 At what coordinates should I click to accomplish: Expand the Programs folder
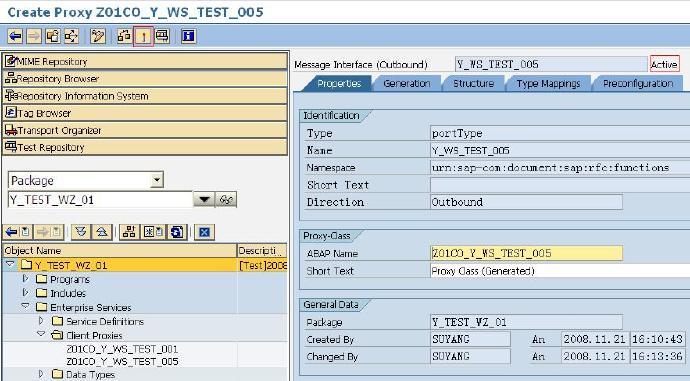click(26, 279)
